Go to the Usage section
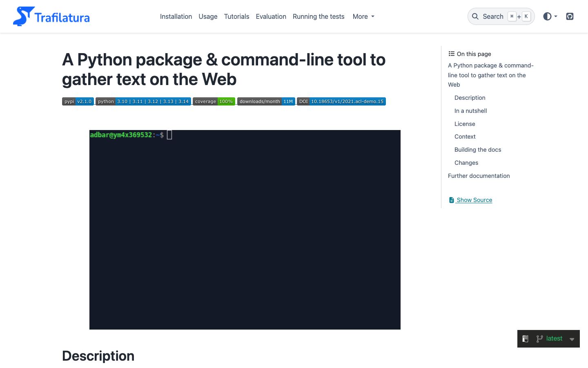This screenshot has width=588, height=368. 208,16
